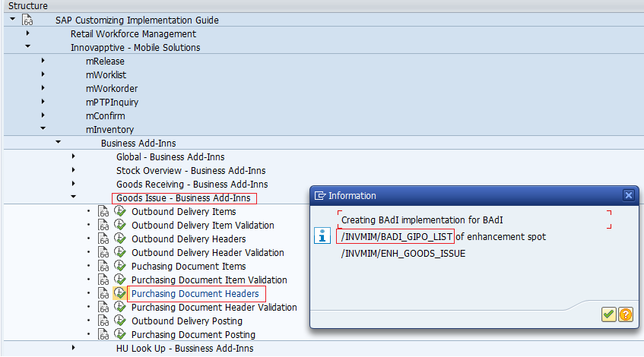Click the Structure column header
This screenshot has width=644, height=357.
[x=27, y=6]
